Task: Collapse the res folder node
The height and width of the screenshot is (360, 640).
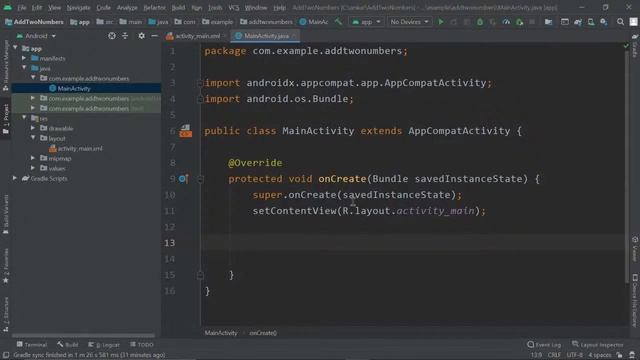Action: tap(24, 118)
